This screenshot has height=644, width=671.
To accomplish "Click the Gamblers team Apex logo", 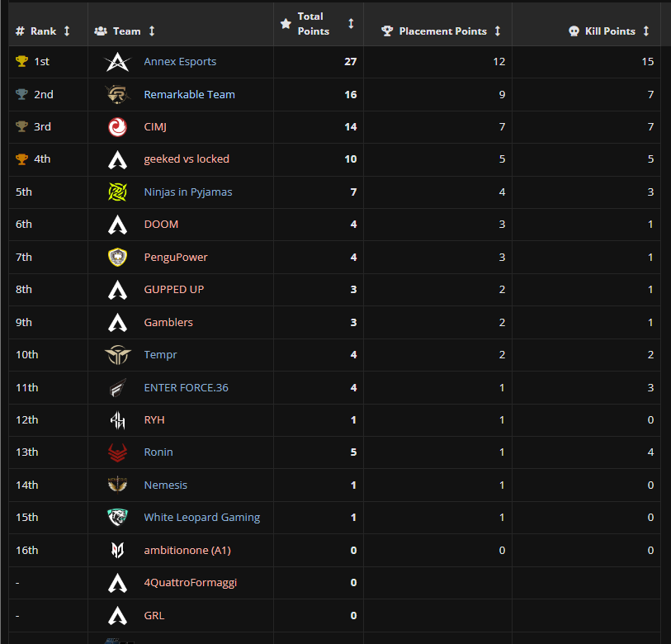I will (x=118, y=323).
